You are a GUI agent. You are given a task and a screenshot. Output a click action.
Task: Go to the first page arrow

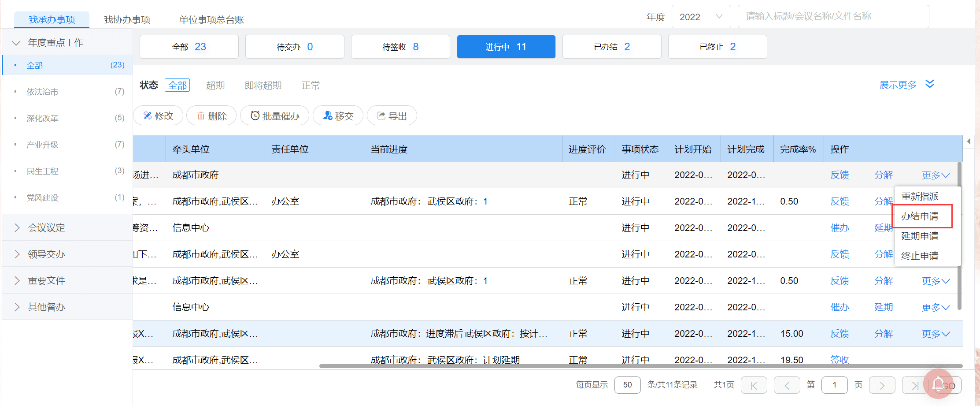tap(754, 385)
